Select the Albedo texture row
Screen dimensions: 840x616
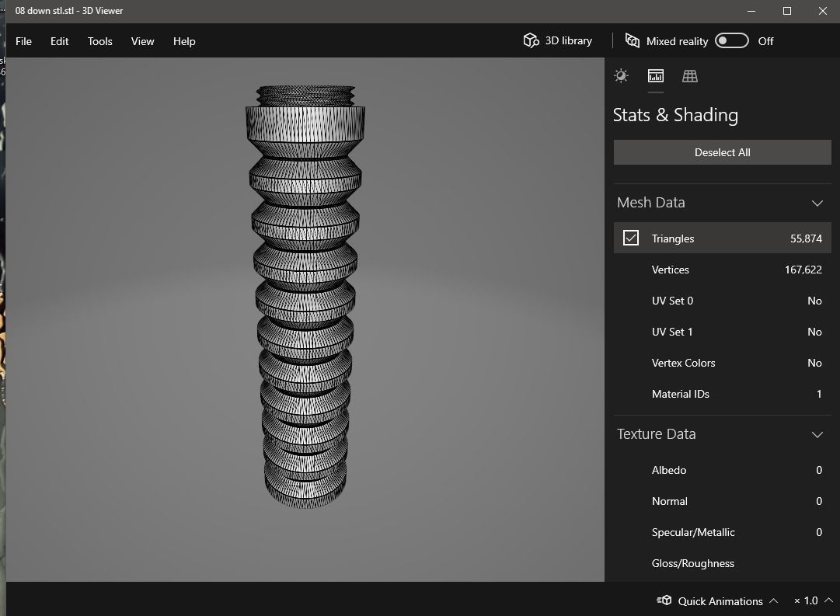[722, 470]
